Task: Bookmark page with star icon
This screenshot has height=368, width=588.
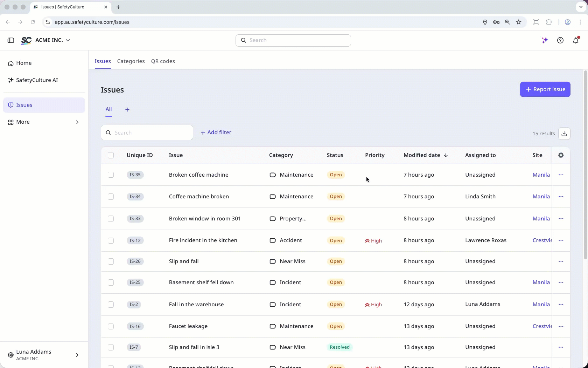Action: [x=519, y=22]
